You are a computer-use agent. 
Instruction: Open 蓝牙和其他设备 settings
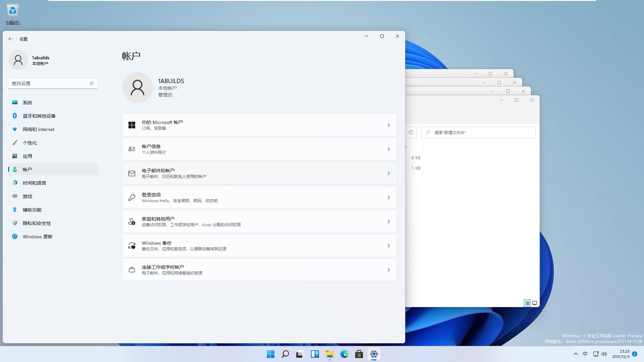click(x=53, y=116)
